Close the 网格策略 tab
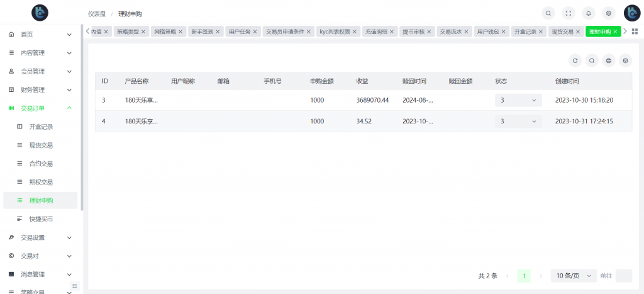This screenshot has height=294, width=644. [180, 31]
